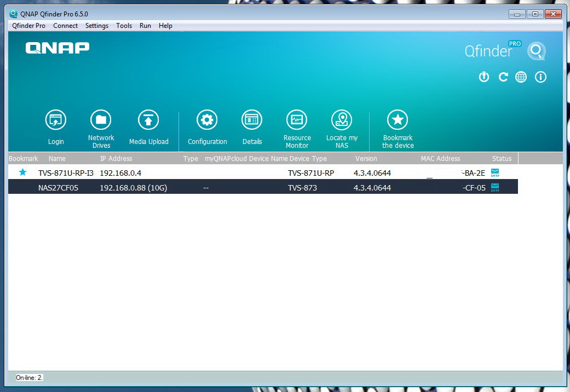The width and height of the screenshot is (570, 392).
Task: Open Resource Monitor
Action: (297, 120)
